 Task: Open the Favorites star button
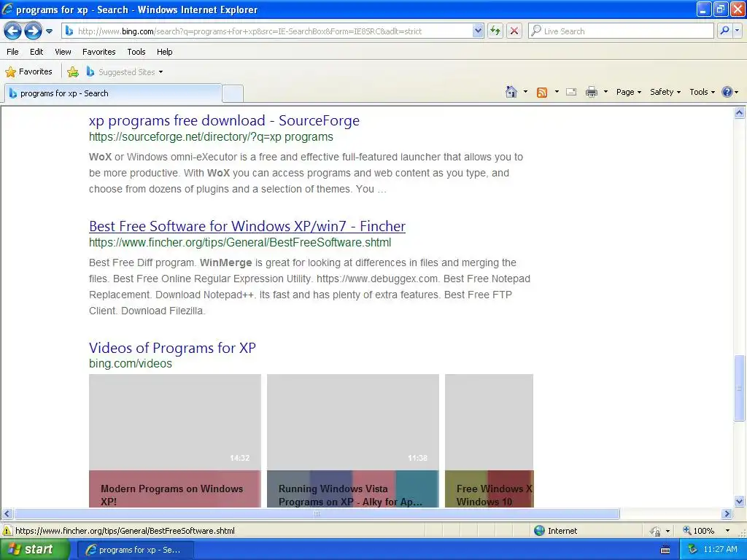click(28, 72)
